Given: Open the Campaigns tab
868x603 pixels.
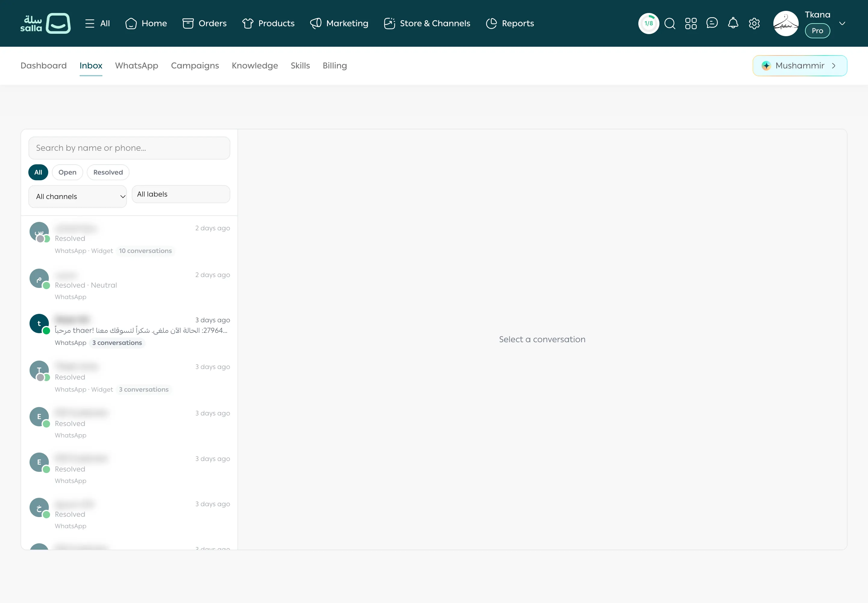Looking at the screenshot, I should click(195, 65).
